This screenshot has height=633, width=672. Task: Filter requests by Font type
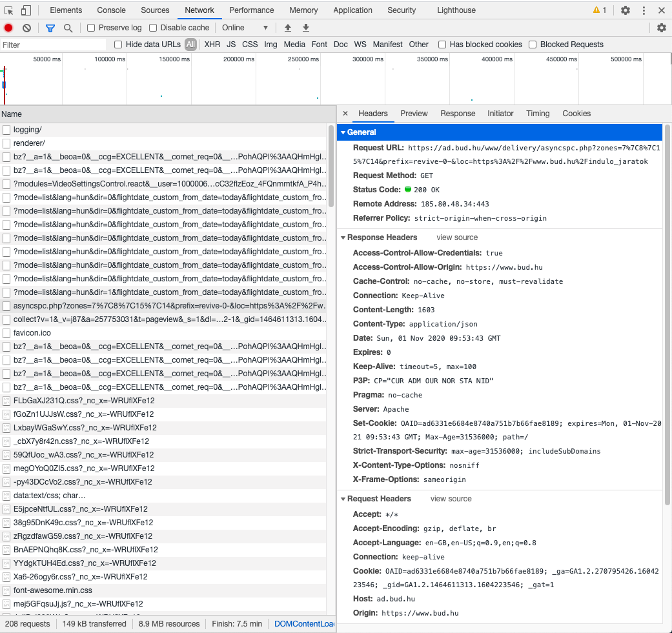click(320, 45)
